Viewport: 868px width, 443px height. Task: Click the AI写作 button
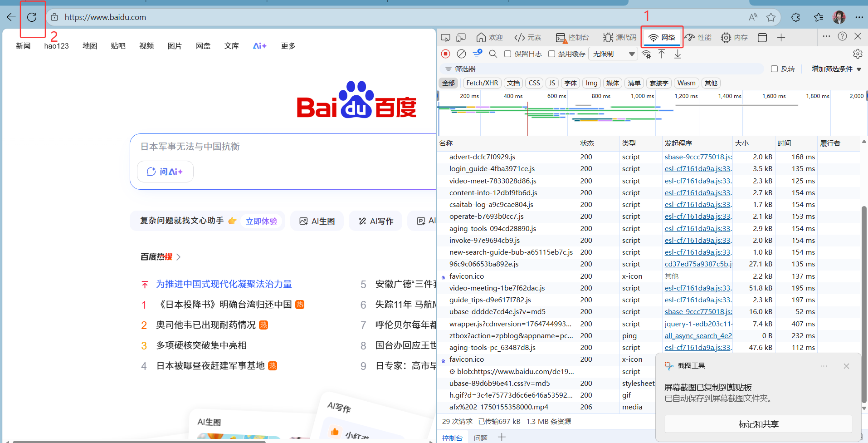click(x=375, y=221)
